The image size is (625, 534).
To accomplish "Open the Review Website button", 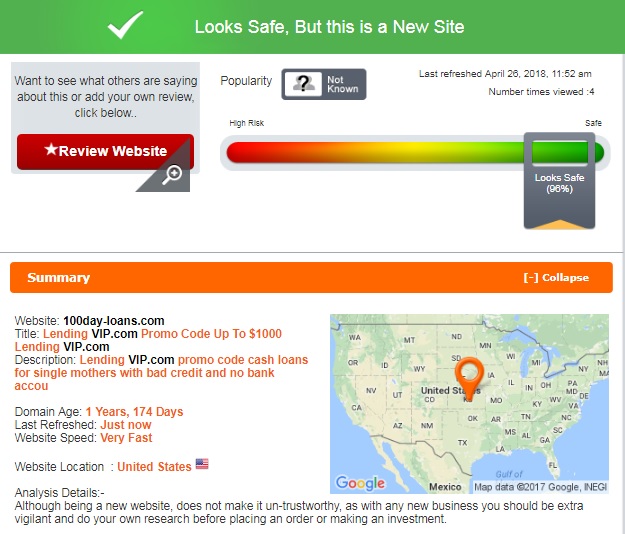I will [105, 152].
